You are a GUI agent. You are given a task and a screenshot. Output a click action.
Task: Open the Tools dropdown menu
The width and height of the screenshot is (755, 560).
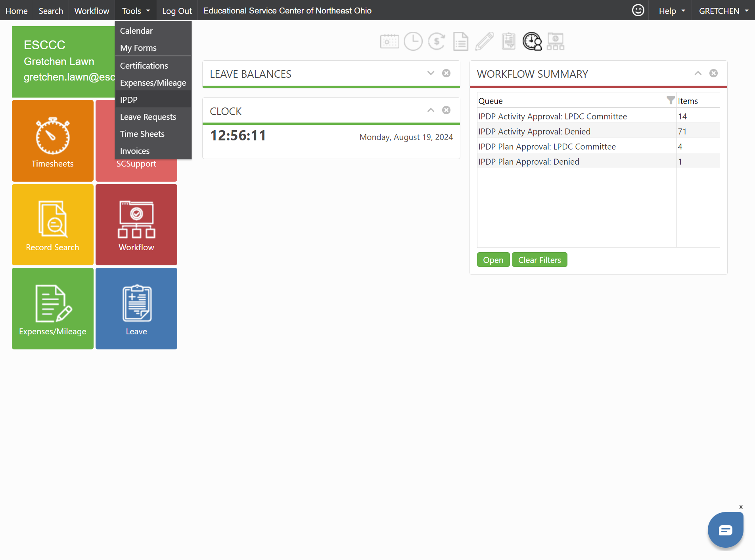pyautogui.click(x=136, y=11)
